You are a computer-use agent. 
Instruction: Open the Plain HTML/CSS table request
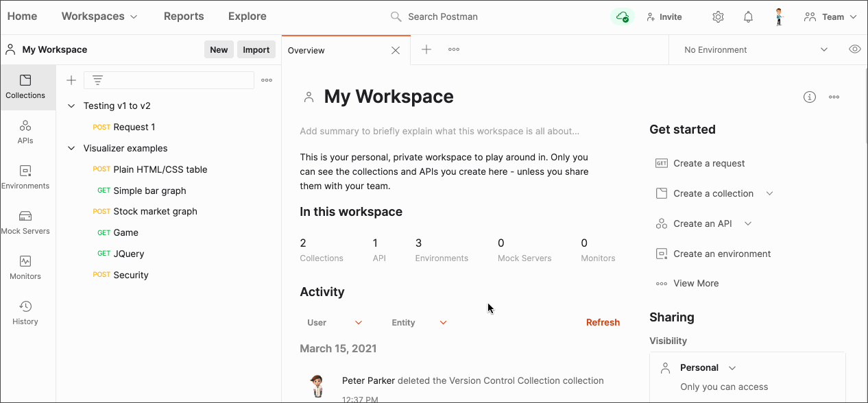click(160, 169)
